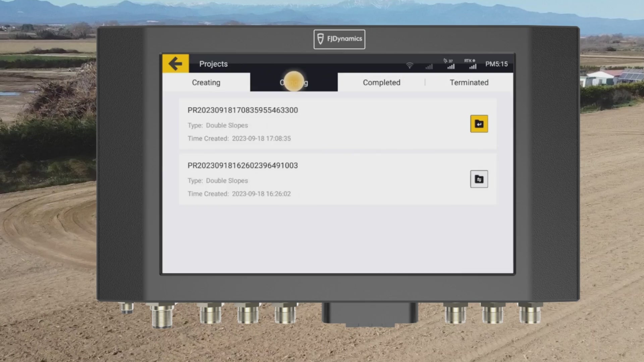644x362 pixels.
Task: Open project ending 463300 via yellow folder icon
Action: [479, 124]
